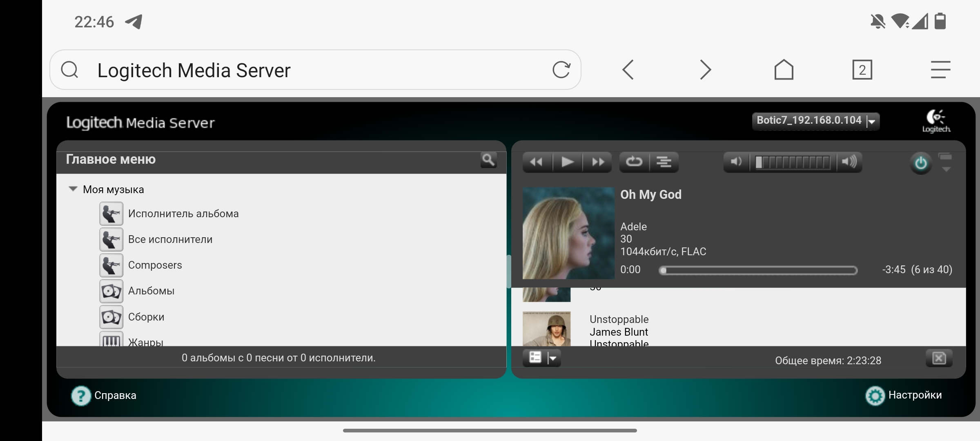
Task: Select Все исполнители menu entry
Action: point(170,239)
